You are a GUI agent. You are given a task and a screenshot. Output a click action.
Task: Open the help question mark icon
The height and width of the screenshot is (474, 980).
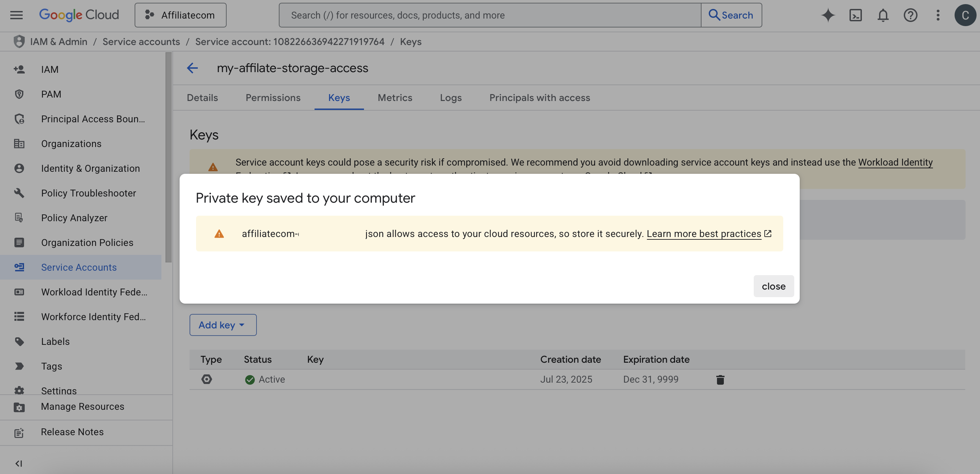coord(910,15)
